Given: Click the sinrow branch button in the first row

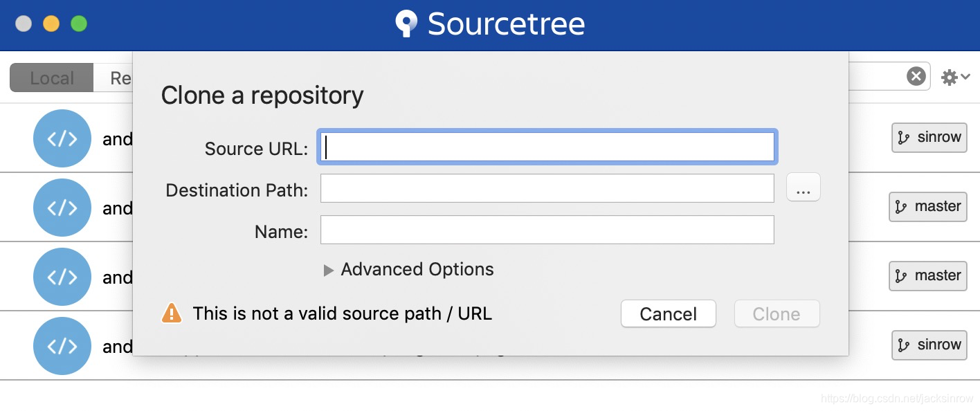Looking at the screenshot, I should pyautogui.click(x=929, y=138).
